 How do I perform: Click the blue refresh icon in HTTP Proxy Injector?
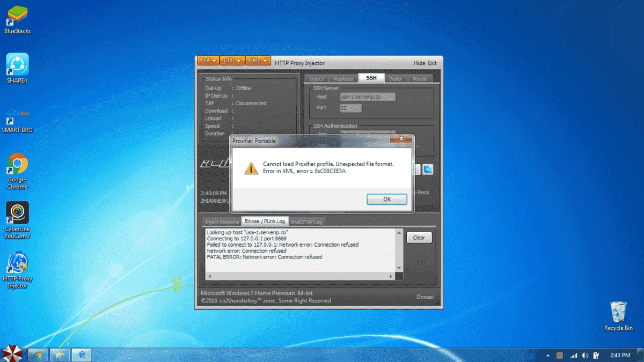(428, 169)
